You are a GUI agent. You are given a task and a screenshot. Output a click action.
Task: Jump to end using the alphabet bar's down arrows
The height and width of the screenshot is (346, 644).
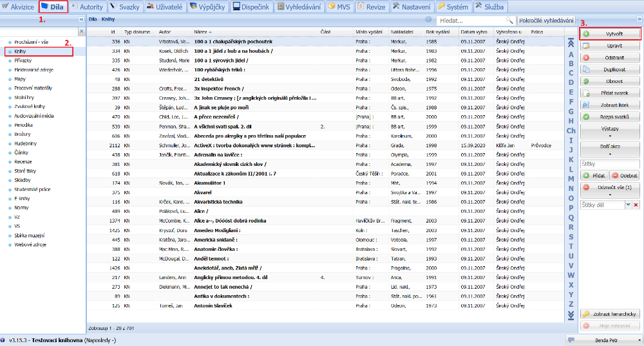coord(570,314)
